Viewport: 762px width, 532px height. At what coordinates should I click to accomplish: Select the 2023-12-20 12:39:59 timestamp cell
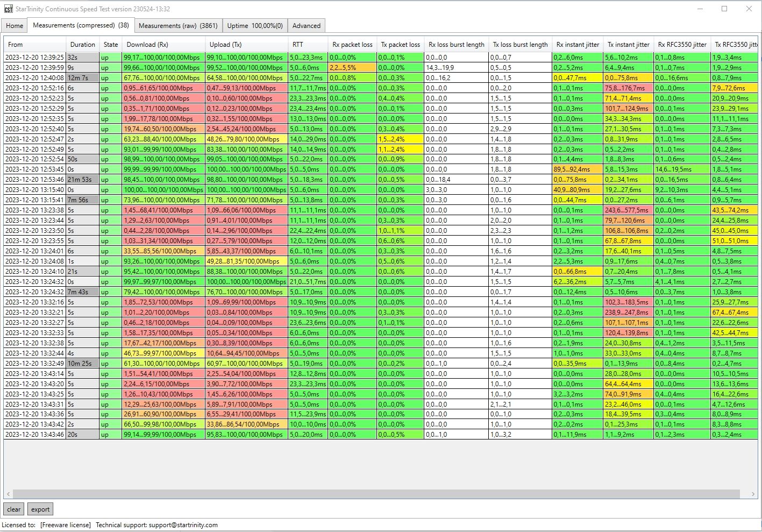tap(35, 68)
